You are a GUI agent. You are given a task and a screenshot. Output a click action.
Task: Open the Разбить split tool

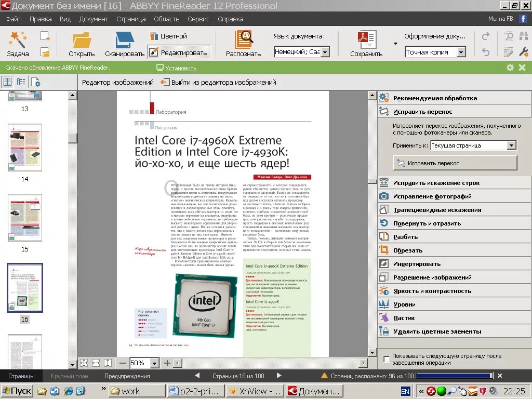[454, 237]
